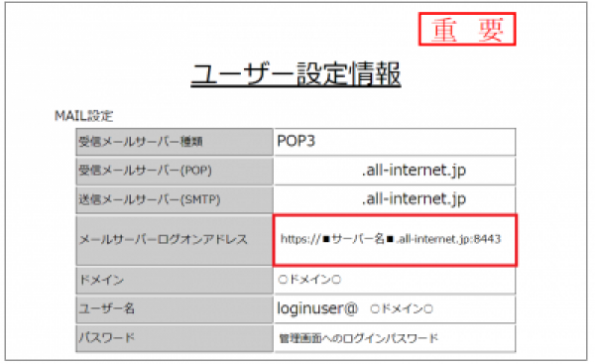595x364 pixels.
Task: Click the SMTP server .all-internet.jp value
Action: click(x=414, y=199)
